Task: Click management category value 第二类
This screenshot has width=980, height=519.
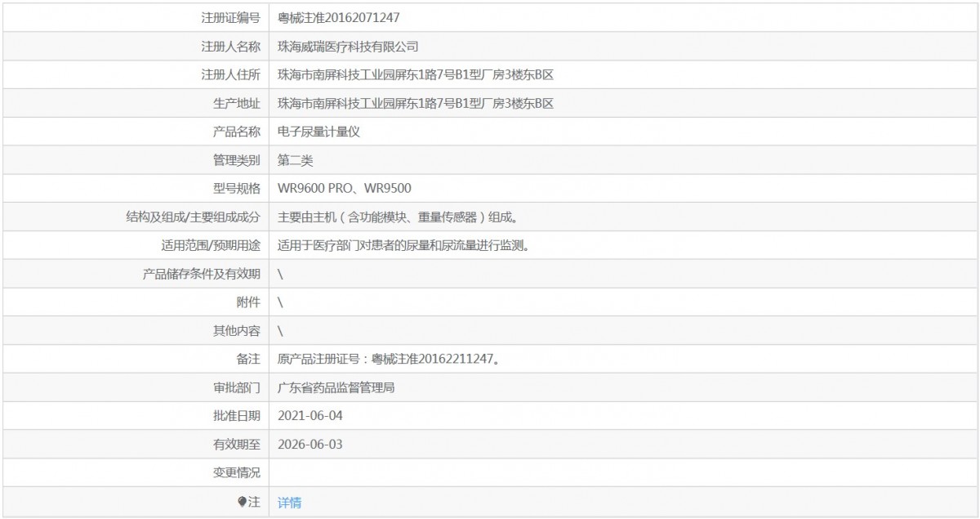Action: point(295,160)
